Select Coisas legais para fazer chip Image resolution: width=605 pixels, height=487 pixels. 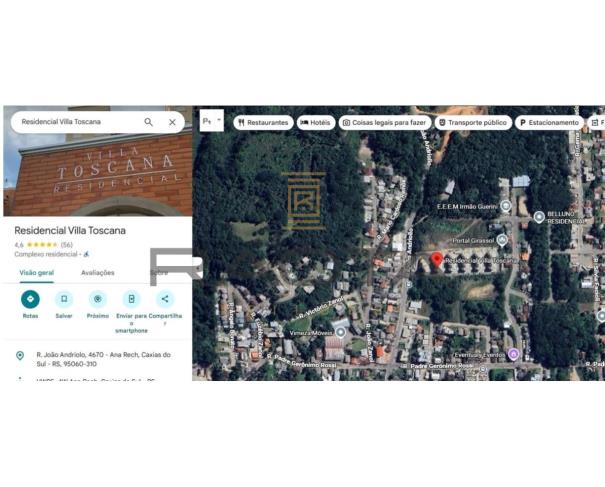click(385, 123)
